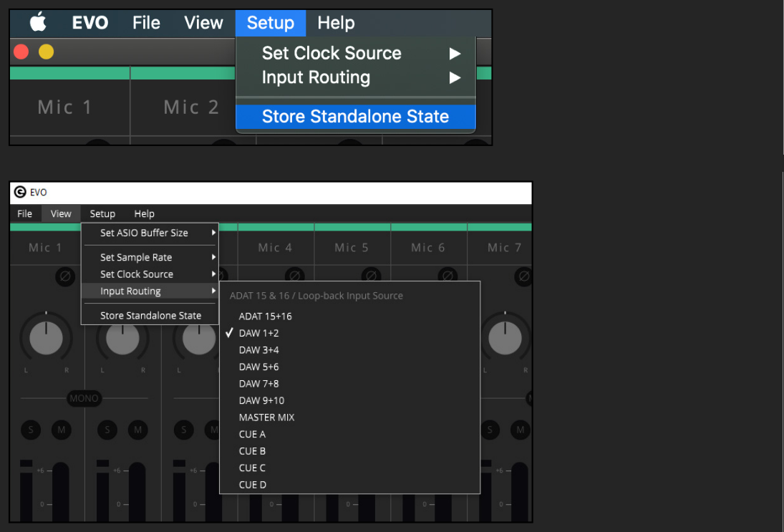The width and height of the screenshot is (784, 532).
Task: Mute the Mic 7 channel
Action: [521, 430]
